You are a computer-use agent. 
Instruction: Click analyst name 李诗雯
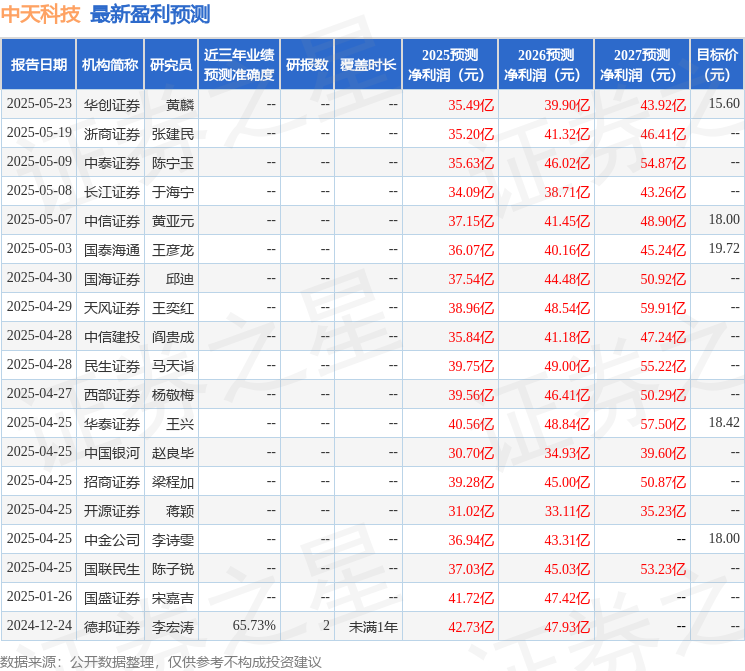pyautogui.click(x=173, y=540)
